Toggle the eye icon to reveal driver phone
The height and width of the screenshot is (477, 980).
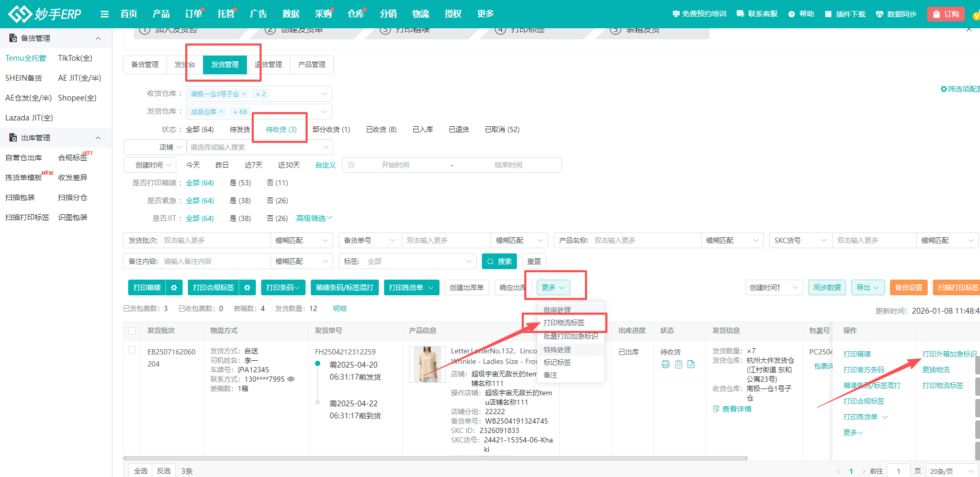[291, 379]
